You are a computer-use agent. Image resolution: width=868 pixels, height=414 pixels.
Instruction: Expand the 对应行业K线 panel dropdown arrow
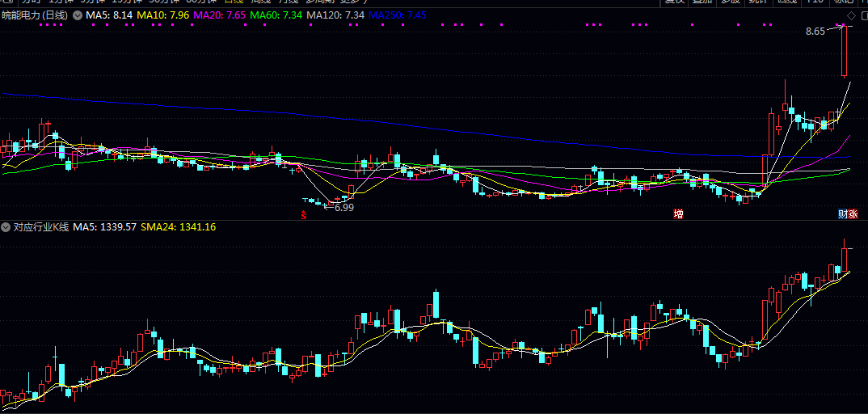6,227
